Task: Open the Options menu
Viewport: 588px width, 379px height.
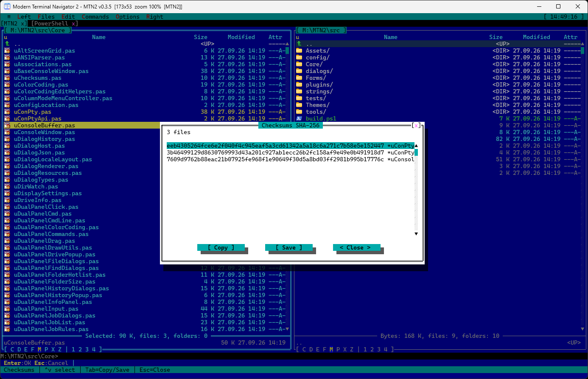Action: (x=128, y=17)
